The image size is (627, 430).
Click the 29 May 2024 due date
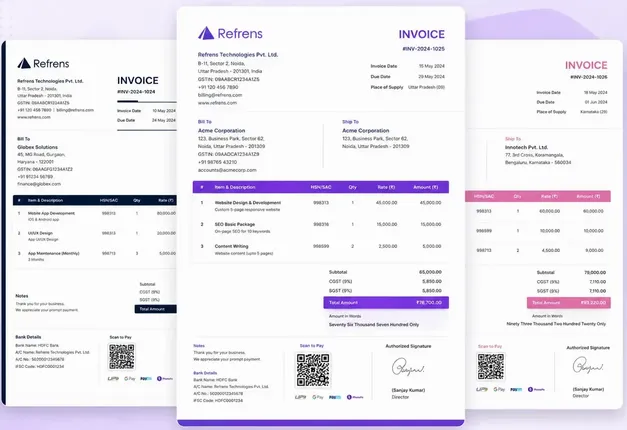point(431,76)
